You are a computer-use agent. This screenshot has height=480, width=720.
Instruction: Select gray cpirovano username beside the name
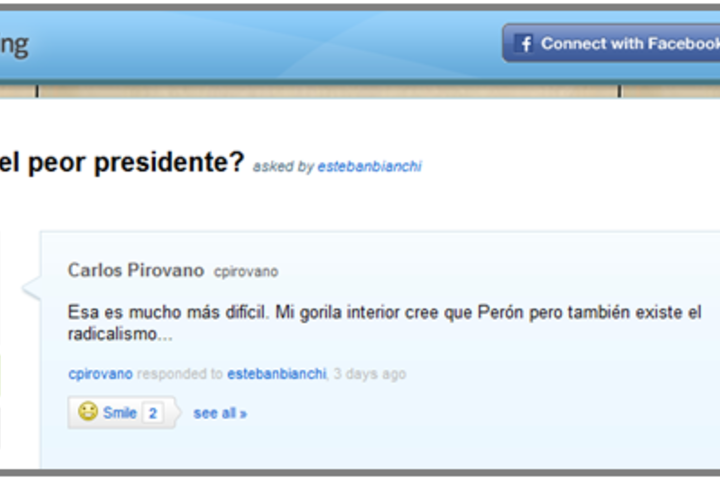coord(246,271)
